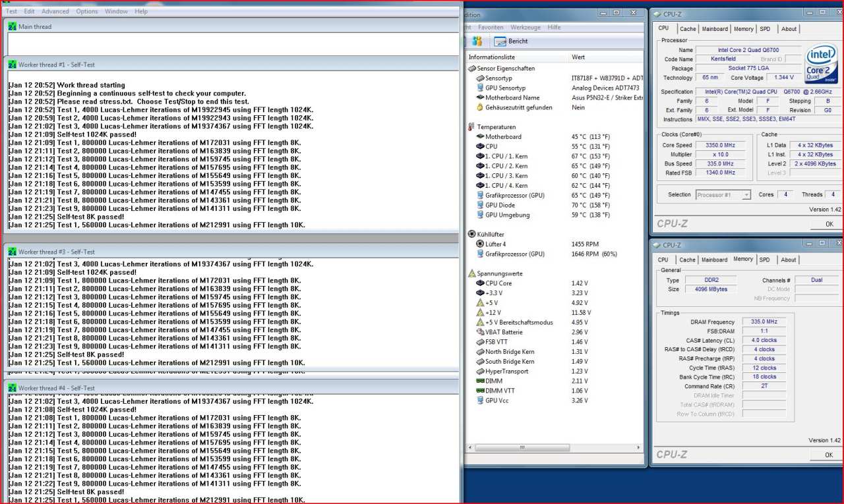Select the North Bridge Kern icon
844x504 pixels.
pos(479,352)
